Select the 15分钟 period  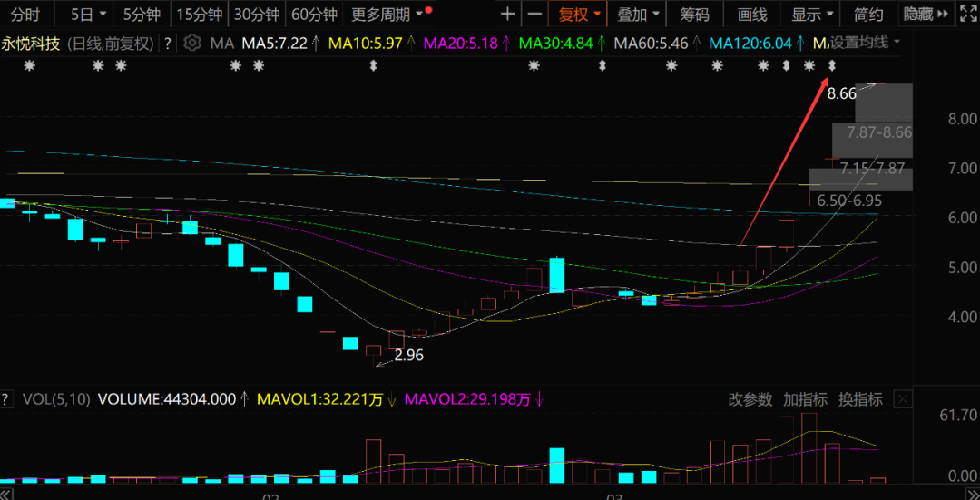point(200,14)
